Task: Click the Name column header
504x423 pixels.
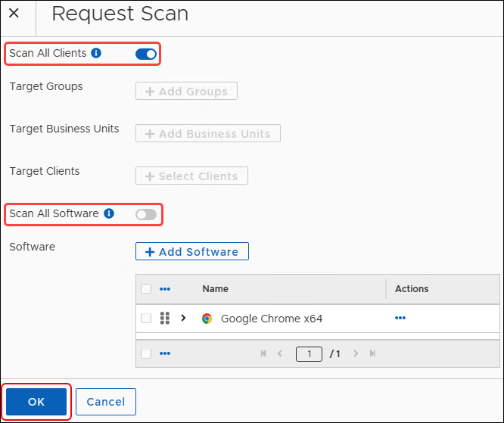Action: [x=216, y=288]
